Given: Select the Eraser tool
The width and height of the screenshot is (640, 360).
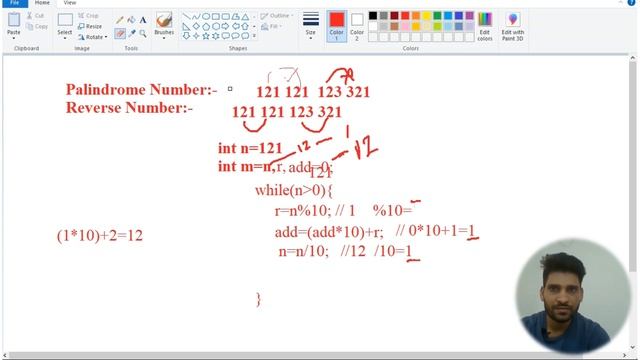Looking at the screenshot, I should tap(120, 33).
